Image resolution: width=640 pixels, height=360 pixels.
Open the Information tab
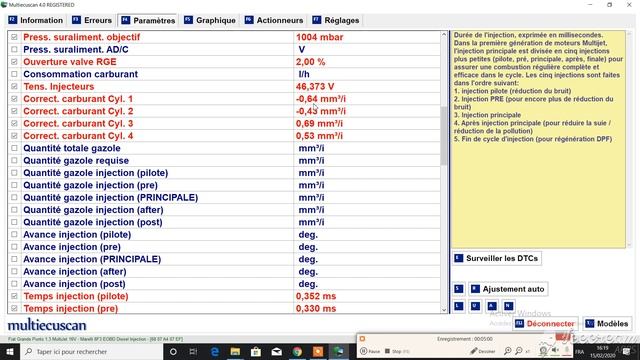[36, 20]
